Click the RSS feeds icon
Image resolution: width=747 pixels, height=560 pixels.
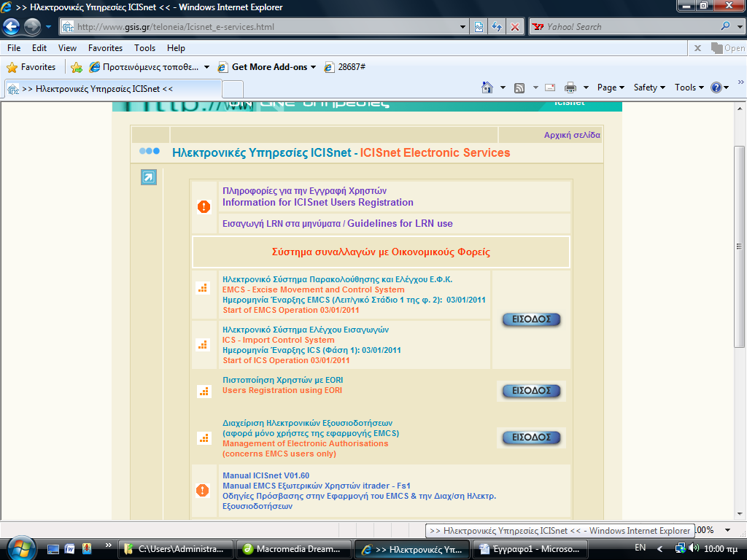point(519,87)
